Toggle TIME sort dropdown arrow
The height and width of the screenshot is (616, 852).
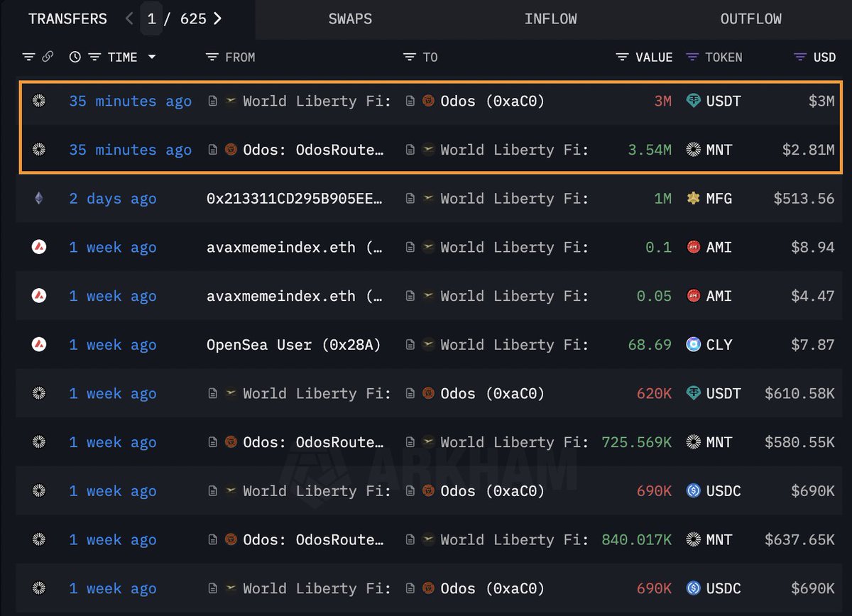pos(152,57)
